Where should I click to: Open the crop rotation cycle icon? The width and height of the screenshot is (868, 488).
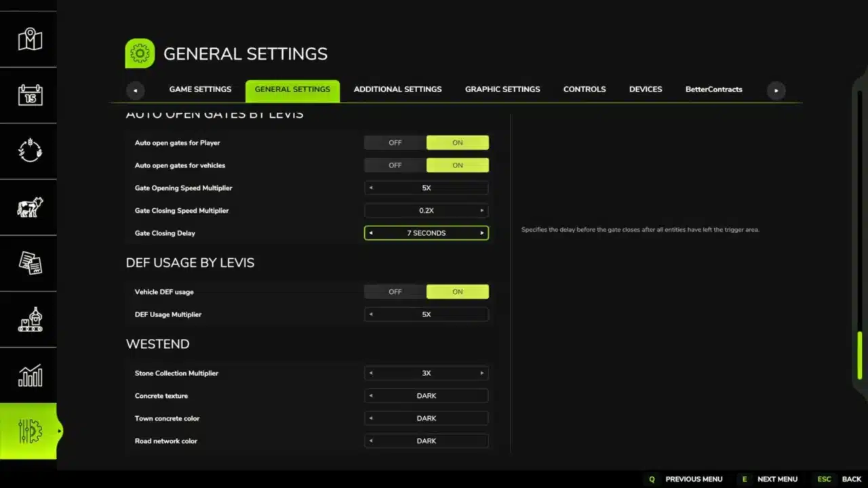tap(30, 150)
